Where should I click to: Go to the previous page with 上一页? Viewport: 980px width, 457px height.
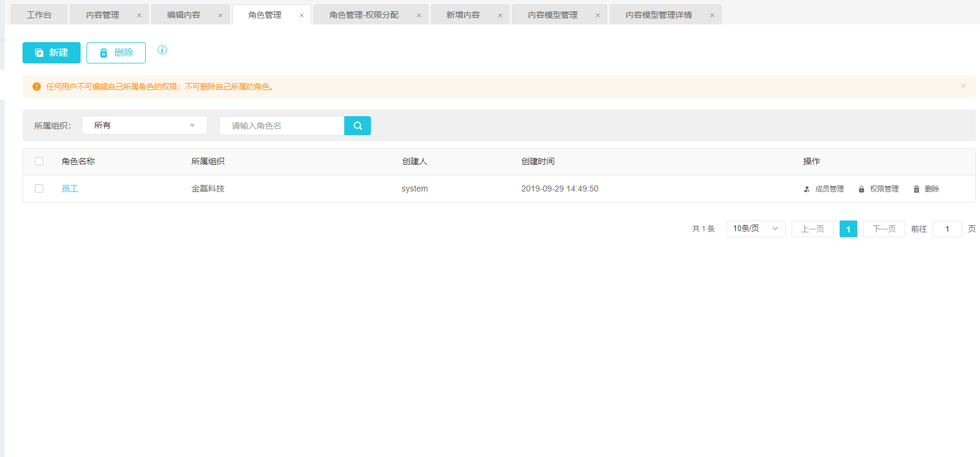812,229
